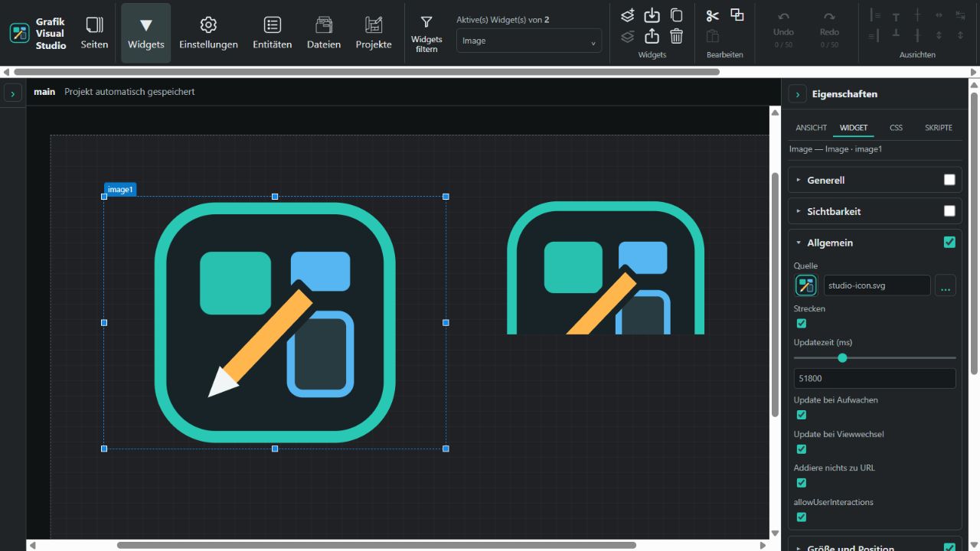Click the Grafik Visual Studio logo
This screenshot has height=551, width=980.
19,33
